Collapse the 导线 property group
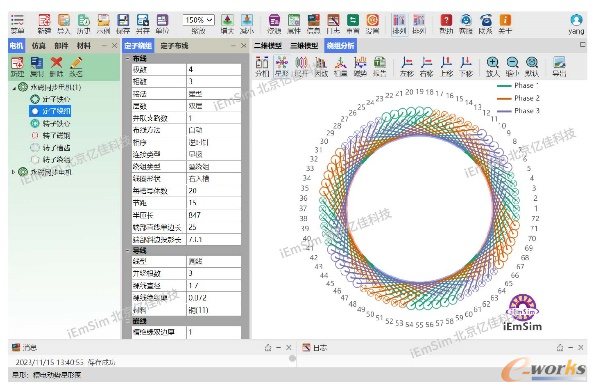This screenshot has width=596, height=392. pos(128,251)
